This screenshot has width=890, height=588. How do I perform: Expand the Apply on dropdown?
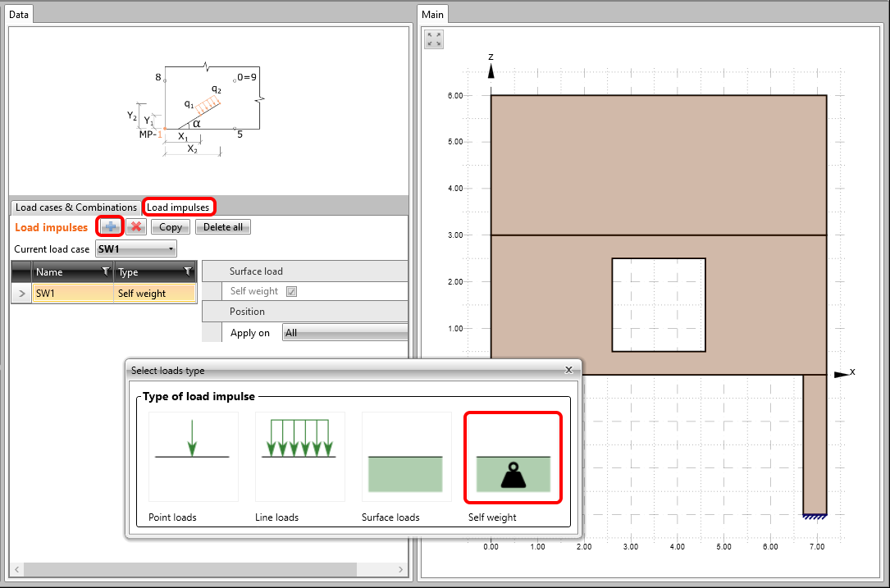click(x=345, y=332)
